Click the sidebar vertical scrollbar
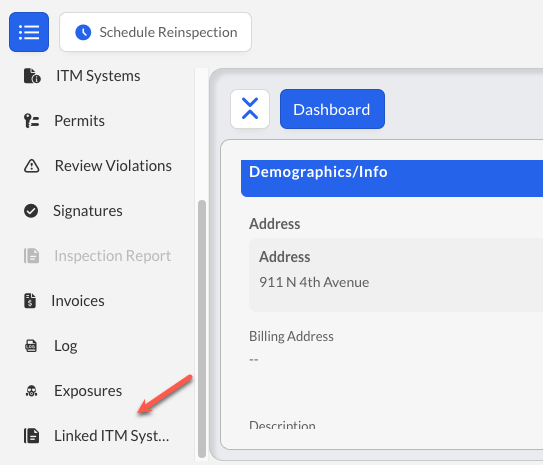Image resolution: width=543 pixels, height=465 pixels. (x=202, y=329)
